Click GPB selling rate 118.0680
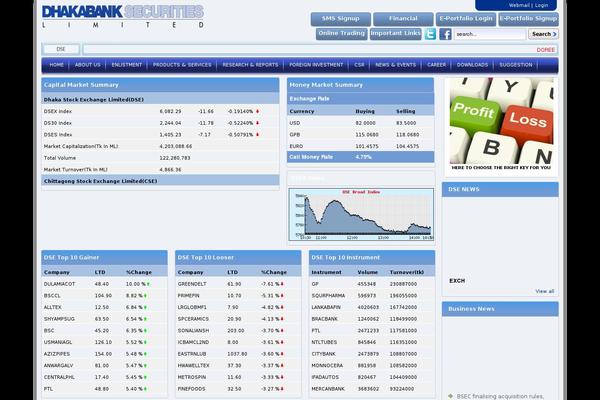The height and width of the screenshot is (400, 600). (408, 135)
